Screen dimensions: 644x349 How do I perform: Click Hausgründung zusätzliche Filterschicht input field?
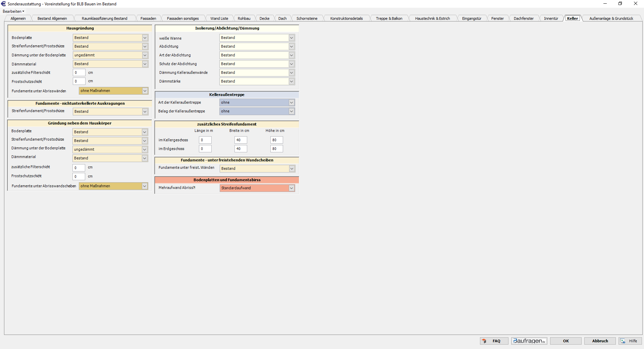(79, 73)
